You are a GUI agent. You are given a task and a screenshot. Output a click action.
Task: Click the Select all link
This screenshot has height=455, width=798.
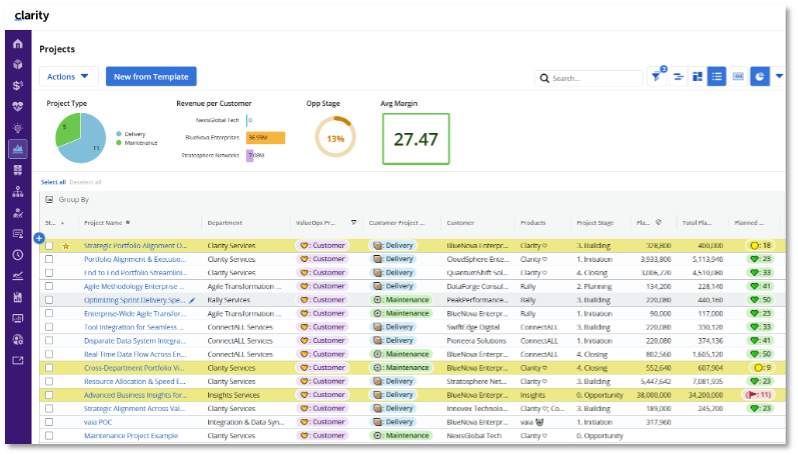pyautogui.click(x=53, y=182)
